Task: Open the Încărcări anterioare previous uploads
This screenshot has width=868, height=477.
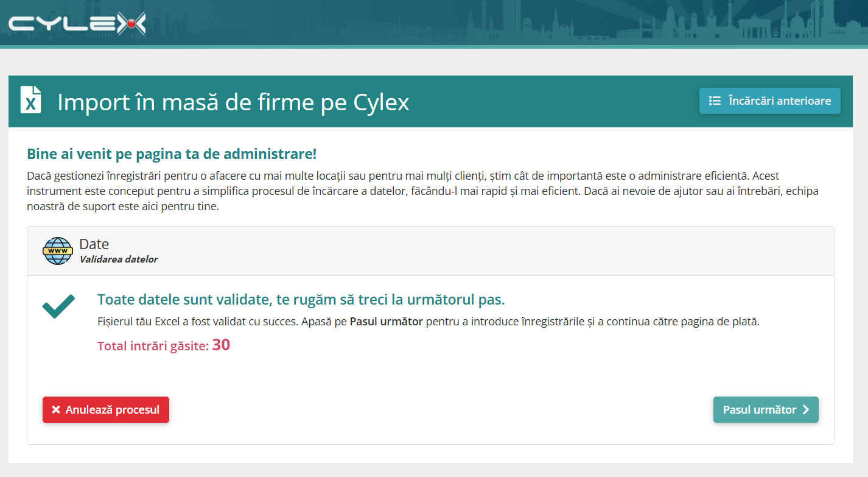Action: (x=769, y=101)
